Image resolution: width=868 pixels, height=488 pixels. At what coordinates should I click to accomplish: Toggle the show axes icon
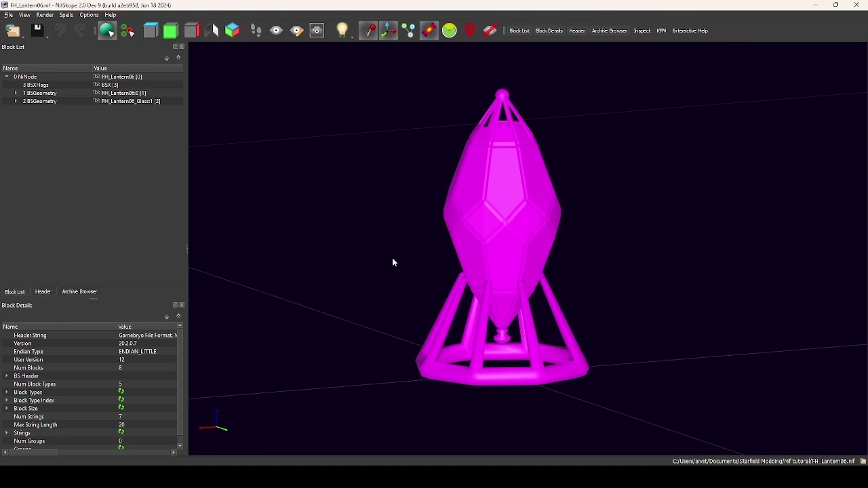tap(389, 30)
